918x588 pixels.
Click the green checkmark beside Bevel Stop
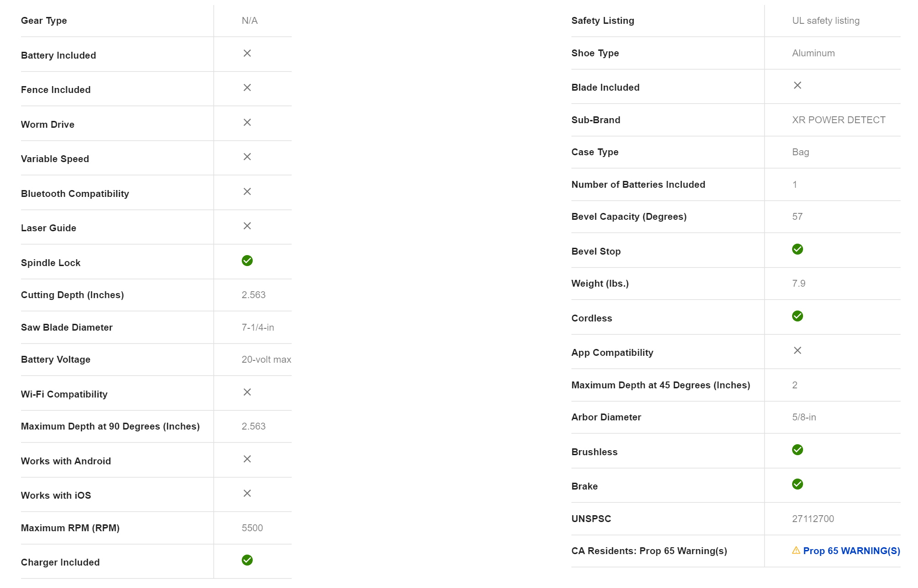798,249
